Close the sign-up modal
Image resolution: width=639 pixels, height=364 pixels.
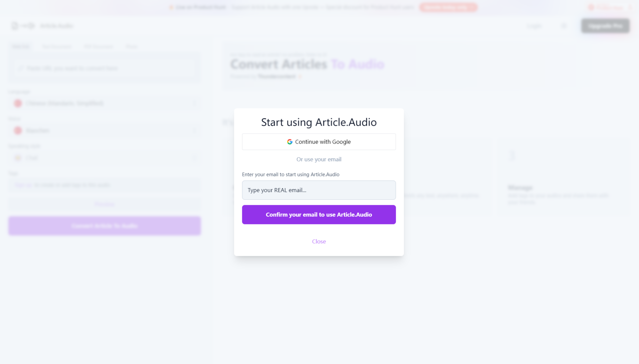pos(319,241)
